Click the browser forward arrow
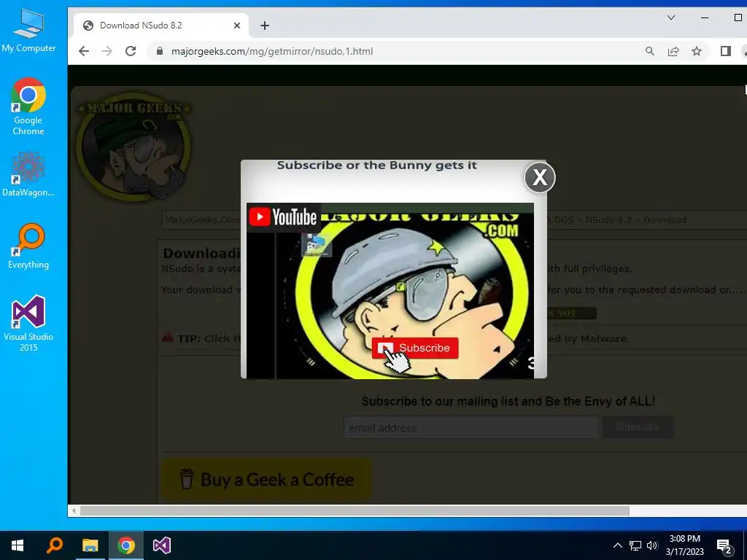Screen dimensions: 747x560 tap(107, 52)
